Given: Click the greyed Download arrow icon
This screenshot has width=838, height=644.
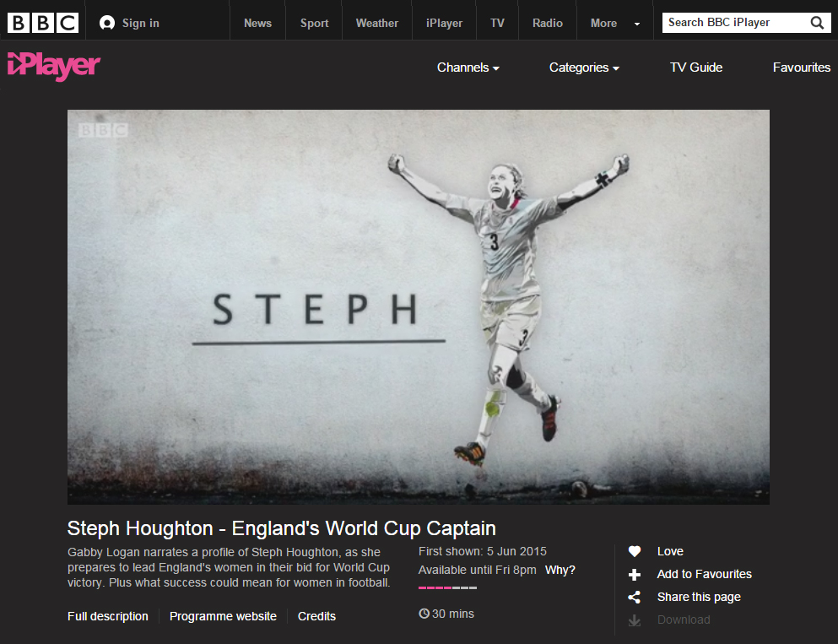Looking at the screenshot, I should pos(635,620).
